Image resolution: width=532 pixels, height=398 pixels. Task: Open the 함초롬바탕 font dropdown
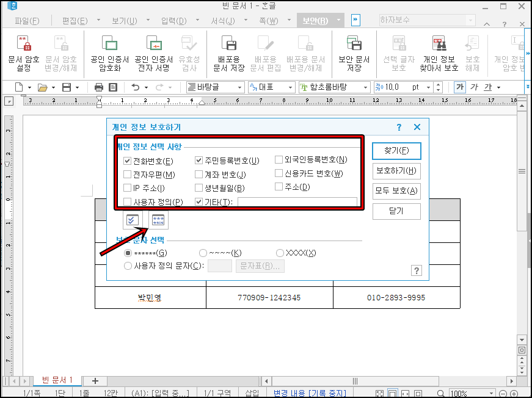click(x=365, y=87)
